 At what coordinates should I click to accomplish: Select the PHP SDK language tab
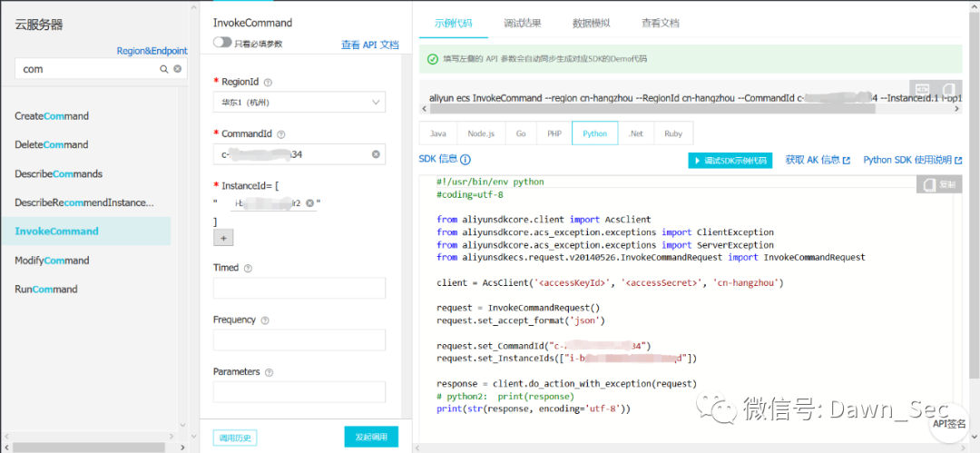click(554, 133)
